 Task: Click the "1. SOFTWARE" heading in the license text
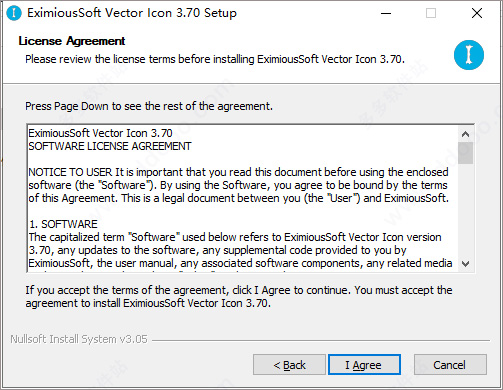63,224
